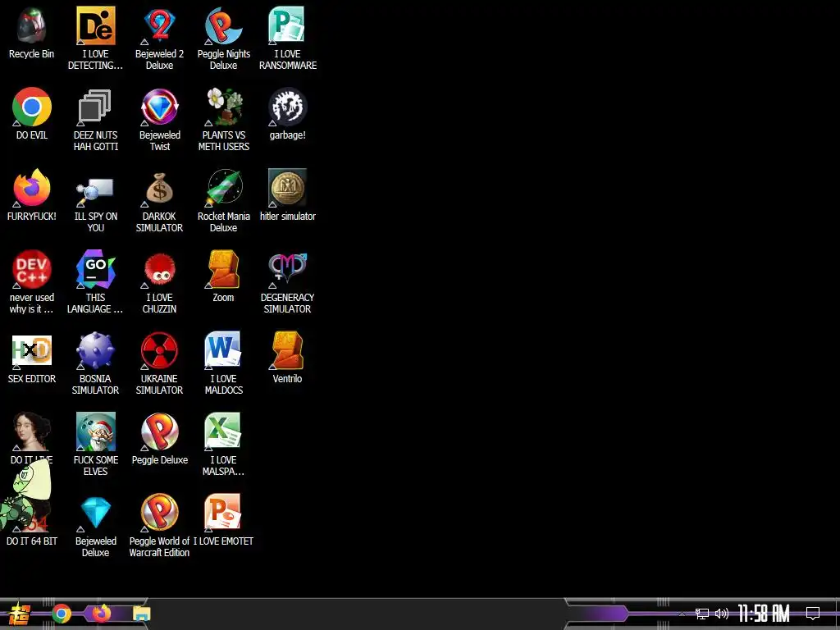Open Chrome from the taskbar

tap(62, 614)
